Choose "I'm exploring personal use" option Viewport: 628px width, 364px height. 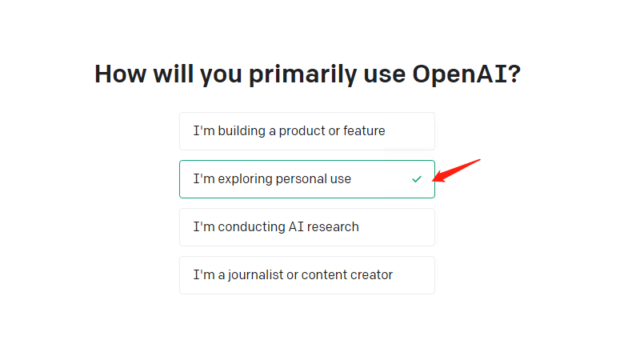306,179
